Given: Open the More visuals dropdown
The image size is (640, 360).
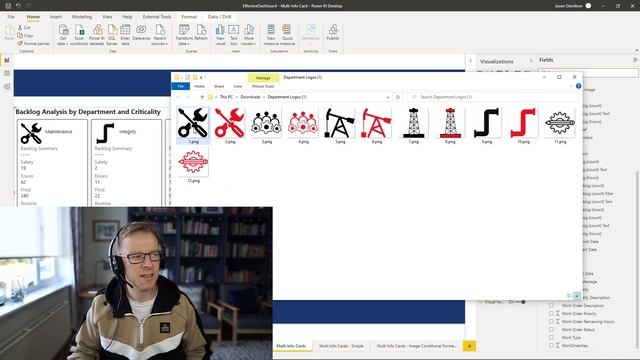Looking at the screenshot, I should click(x=248, y=35).
